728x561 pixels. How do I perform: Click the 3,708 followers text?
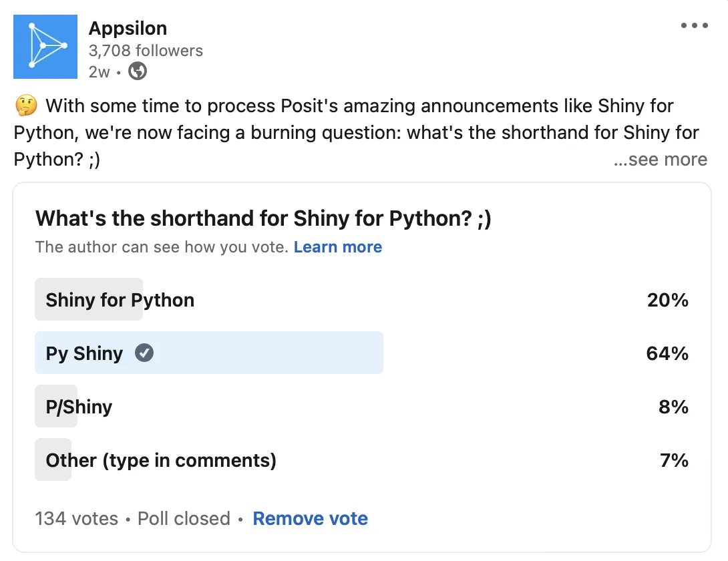[x=146, y=51]
